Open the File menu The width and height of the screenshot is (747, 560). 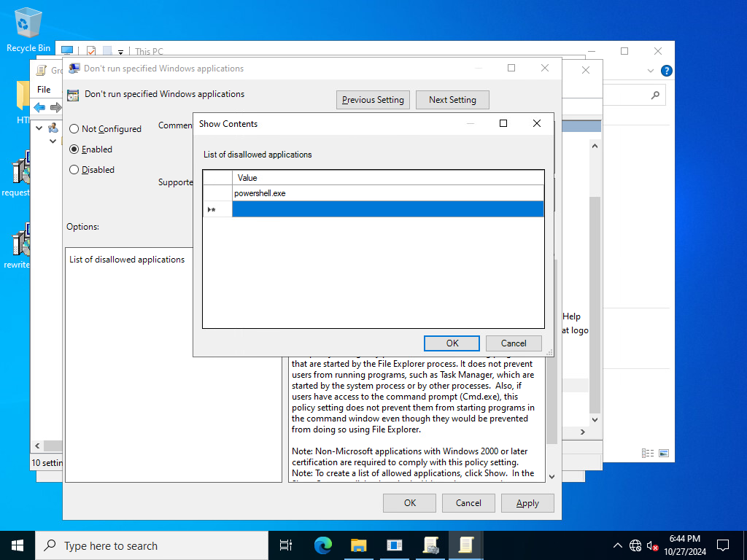pyautogui.click(x=44, y=90)
